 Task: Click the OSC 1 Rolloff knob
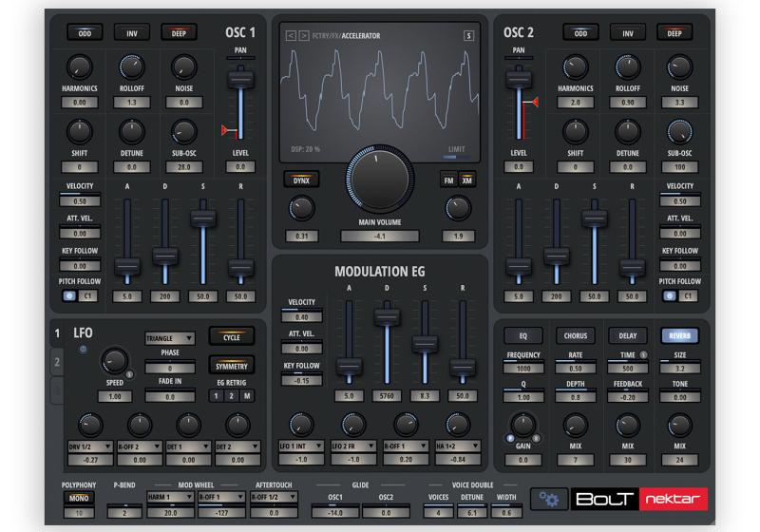tap(131, 66)
